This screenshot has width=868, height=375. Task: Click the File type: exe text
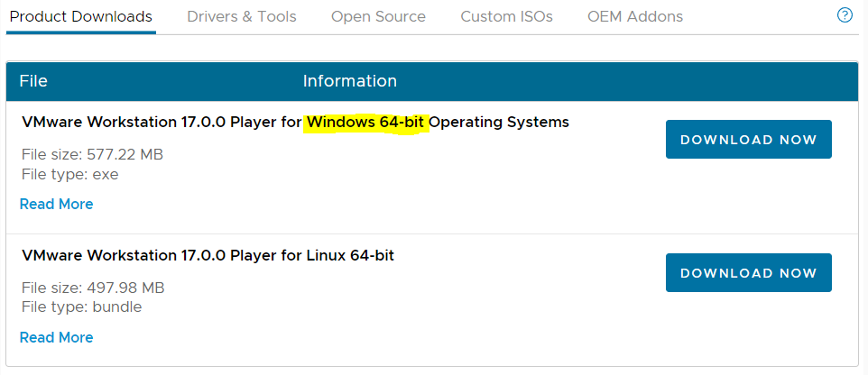click(x=70, y=175)
